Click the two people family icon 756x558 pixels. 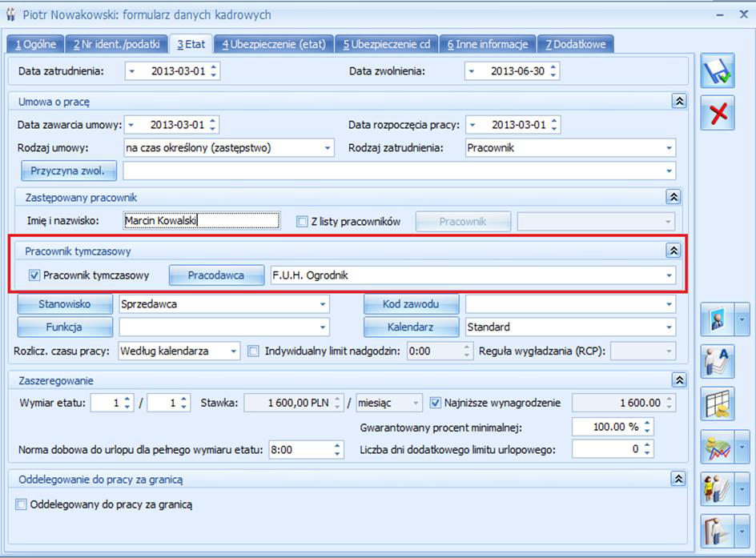(718, 488)
